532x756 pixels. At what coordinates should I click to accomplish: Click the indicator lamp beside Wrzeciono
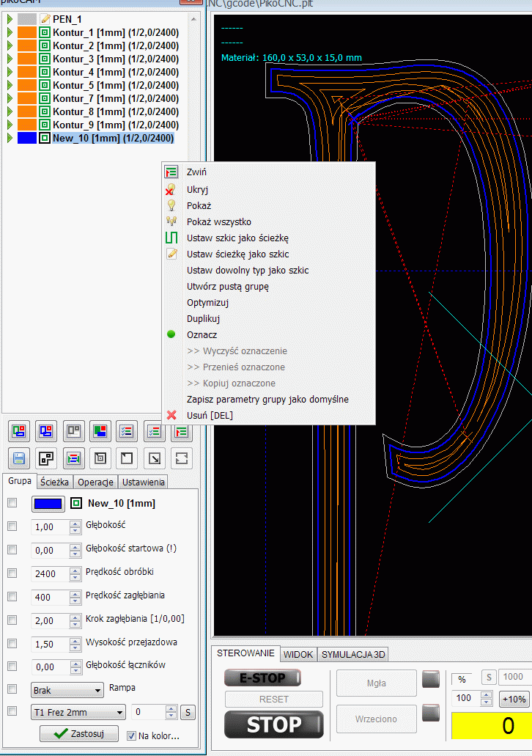(x=431, y=713)
